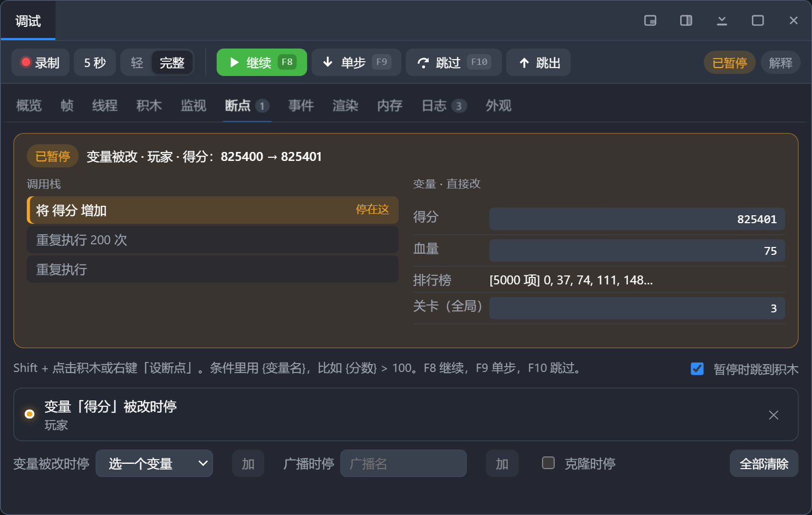Image resolution: width=812 pixels, height=515 pixels.
Task: Step over using 跳过 F10
Action: (453, 62)
